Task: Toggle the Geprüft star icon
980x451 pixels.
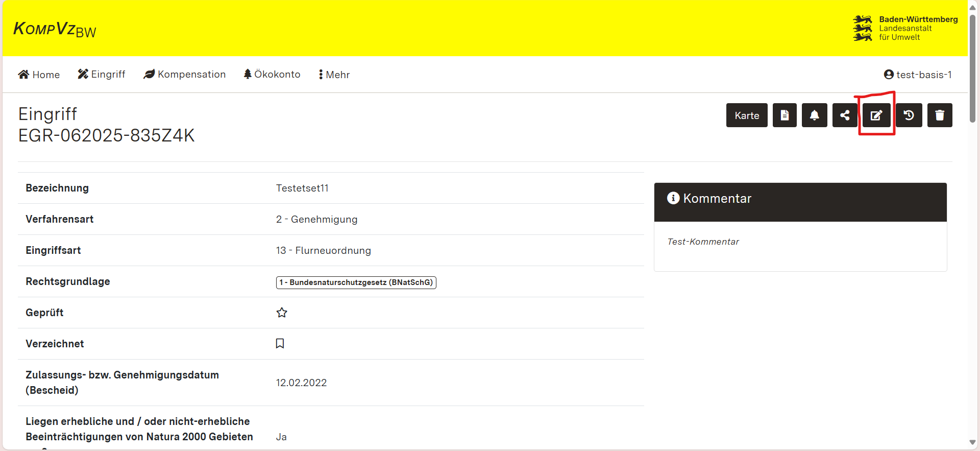Action: [x=282, y=313]
